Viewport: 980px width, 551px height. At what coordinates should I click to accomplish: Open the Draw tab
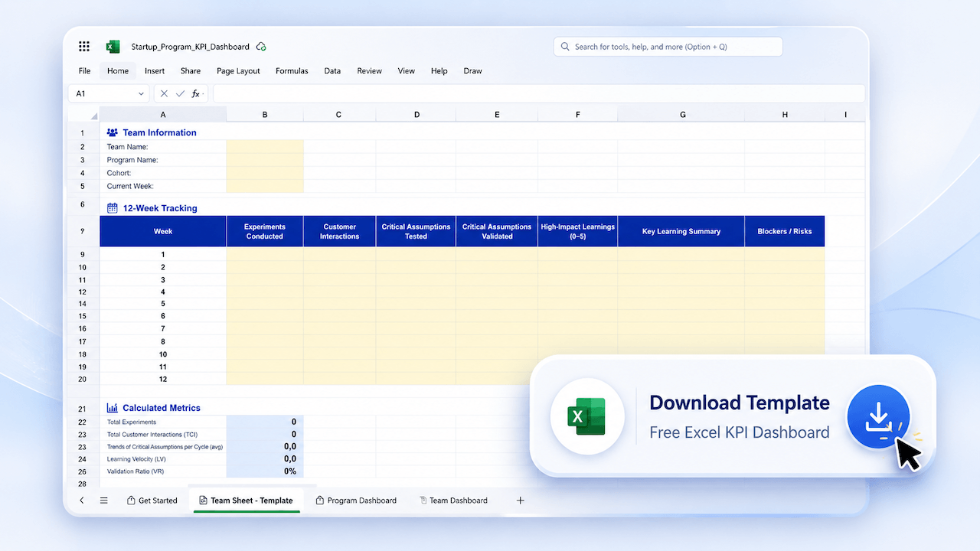473,71
